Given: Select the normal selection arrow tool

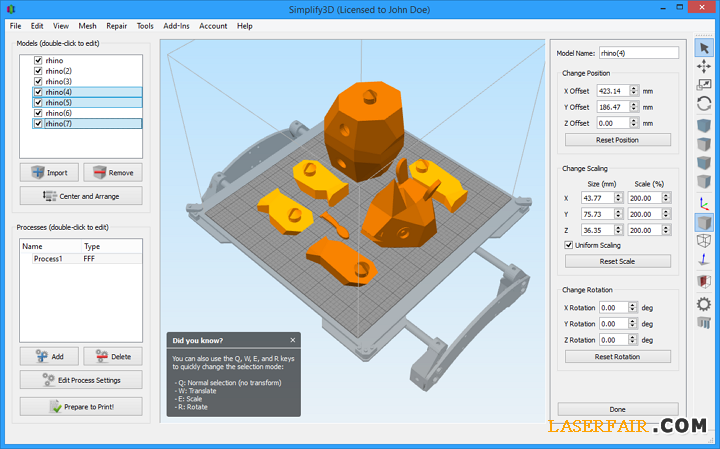Looking at the screenshot, I should point(703,47).
